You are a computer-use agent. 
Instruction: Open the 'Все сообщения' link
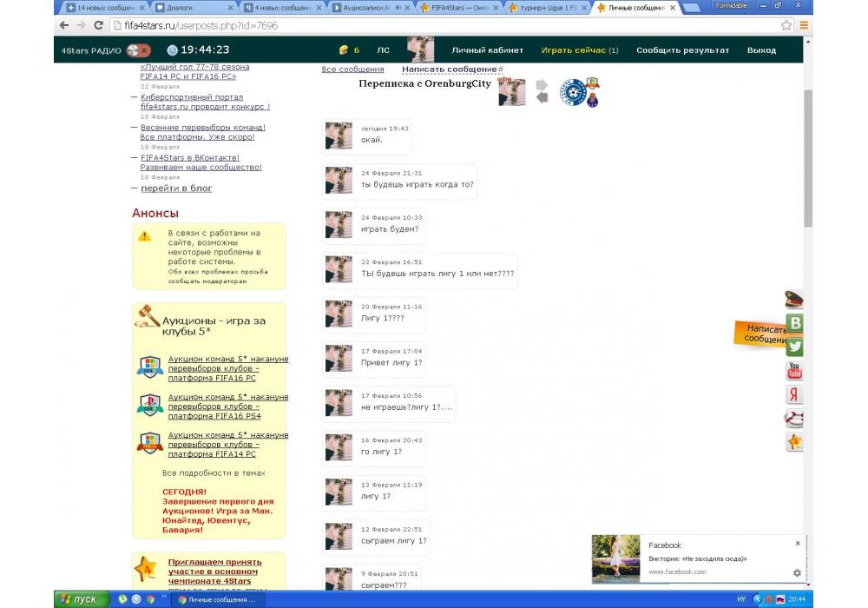[x=352, y=69]
